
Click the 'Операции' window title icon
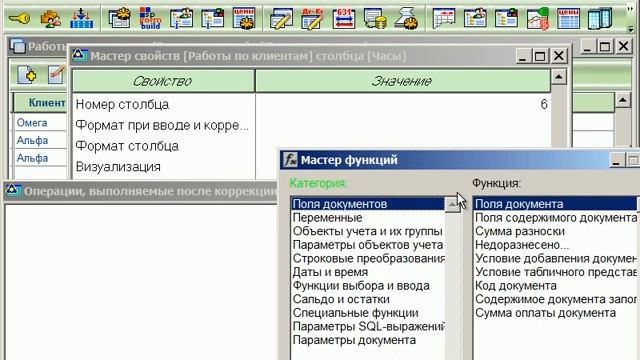tap(13, 191)
